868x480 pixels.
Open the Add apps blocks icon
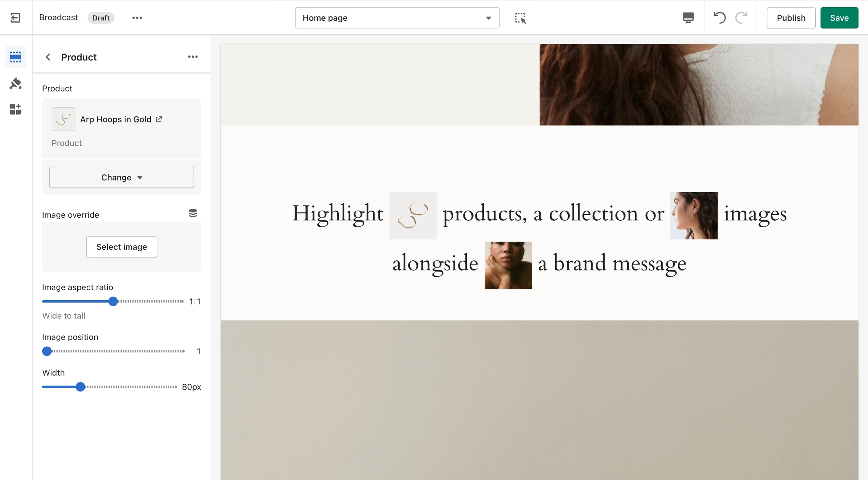point(15,109)
